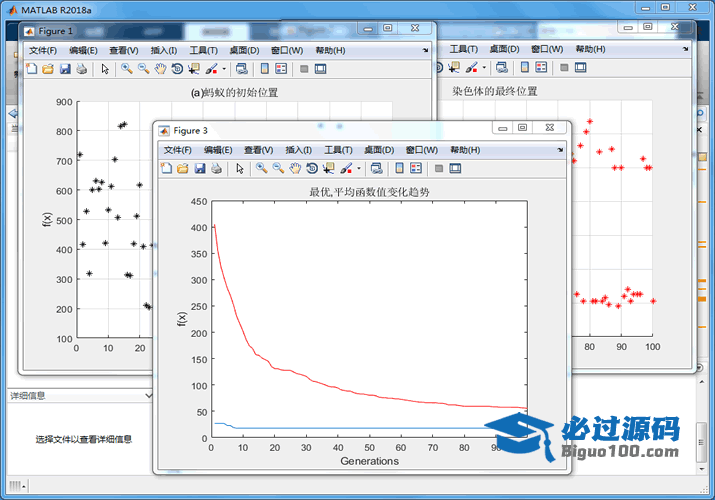The image size is (715, 500).
Task: Click New Figure icon in Figure 3 toolbar
Action: tap(166, 169)
